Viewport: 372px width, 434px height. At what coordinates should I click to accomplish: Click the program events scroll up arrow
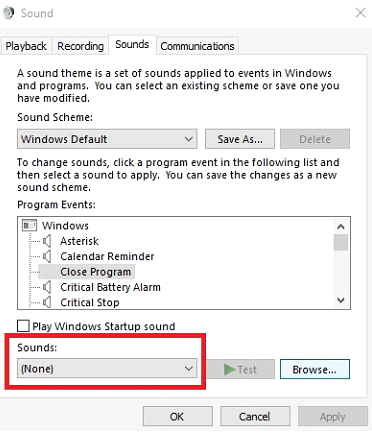point(341,227)
